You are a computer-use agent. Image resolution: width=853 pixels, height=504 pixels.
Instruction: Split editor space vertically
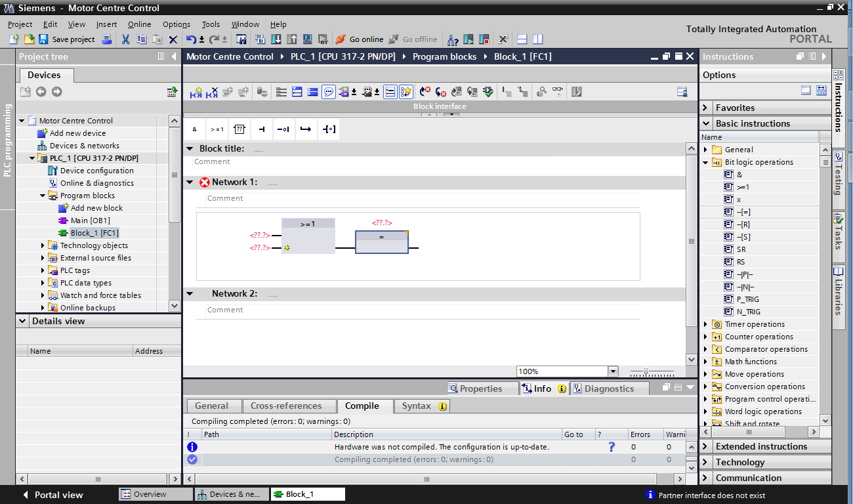537,39
